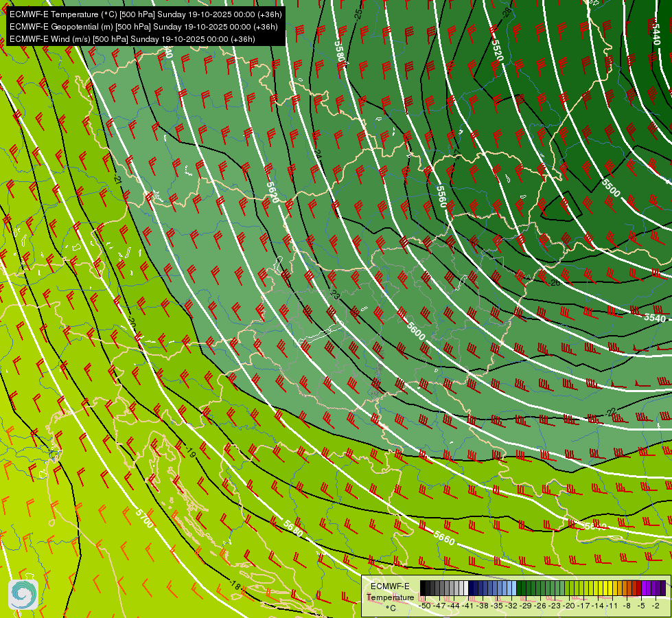Image resolution: width=672 pixels, height=618 pixels.
Task: Click the -18 isotherm label on the map
Action: [x=235, y=585]
